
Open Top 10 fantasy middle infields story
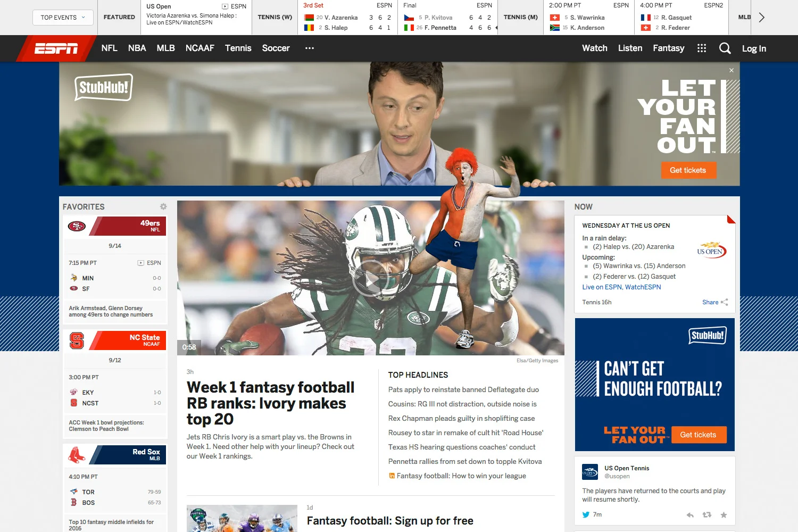[111, 525]
